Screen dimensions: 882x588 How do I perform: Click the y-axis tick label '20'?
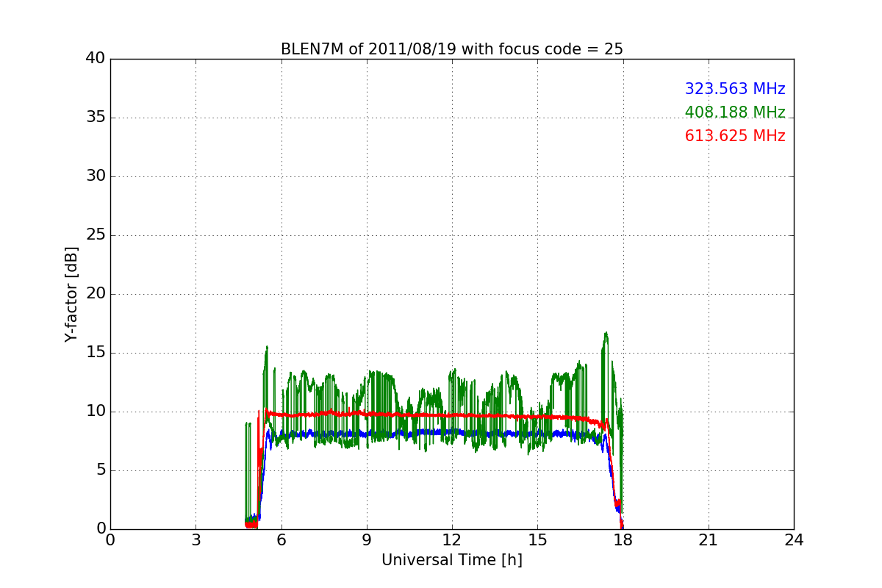pyautogui.click(x=95, y=294)
